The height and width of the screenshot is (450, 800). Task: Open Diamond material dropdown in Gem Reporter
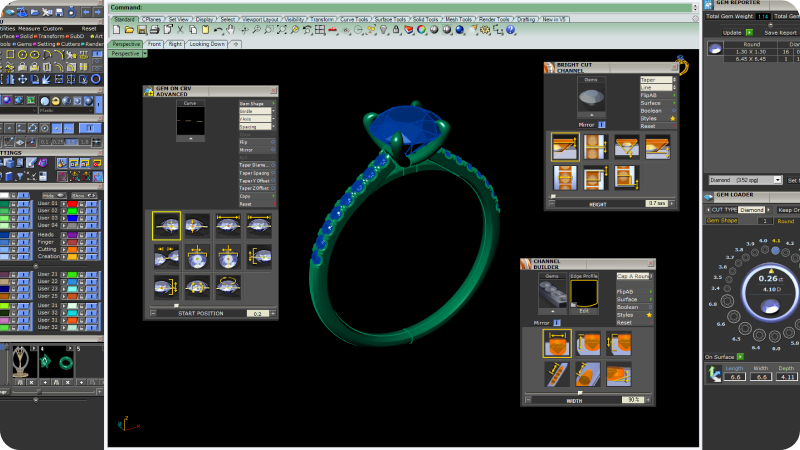pos(777,180)
